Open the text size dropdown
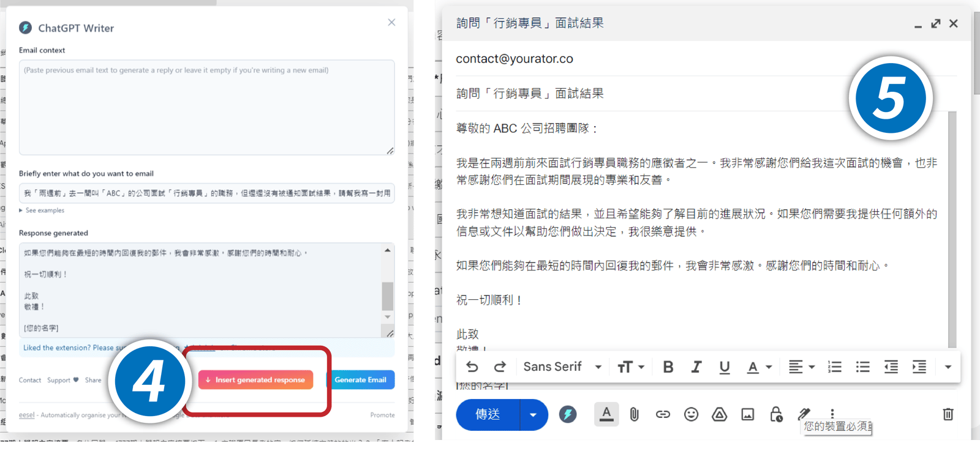 click(630, 367)
